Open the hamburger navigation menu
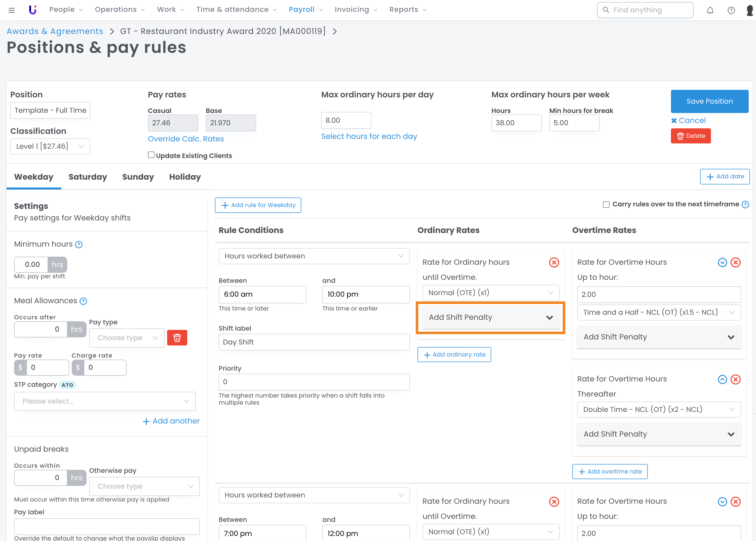756x541 pixels. coord(12,10)
